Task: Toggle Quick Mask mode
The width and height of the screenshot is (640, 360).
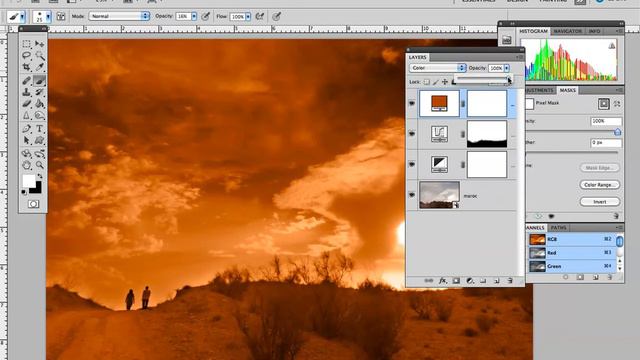Action: 33,204
